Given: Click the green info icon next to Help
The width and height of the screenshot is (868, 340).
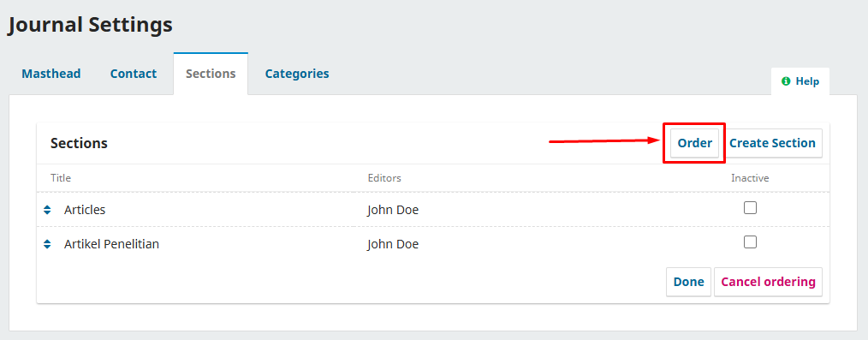Looking at the screenshot, I should [x=786, y=81].
